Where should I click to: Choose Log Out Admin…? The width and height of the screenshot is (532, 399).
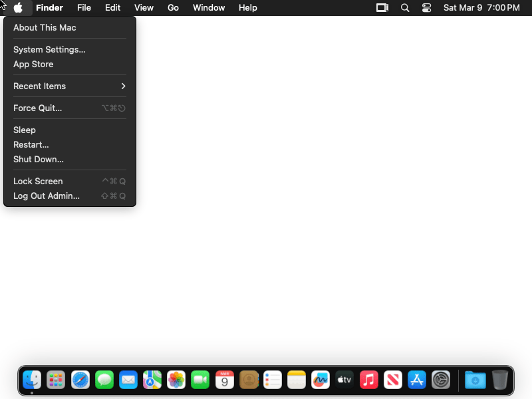(47, 196)
